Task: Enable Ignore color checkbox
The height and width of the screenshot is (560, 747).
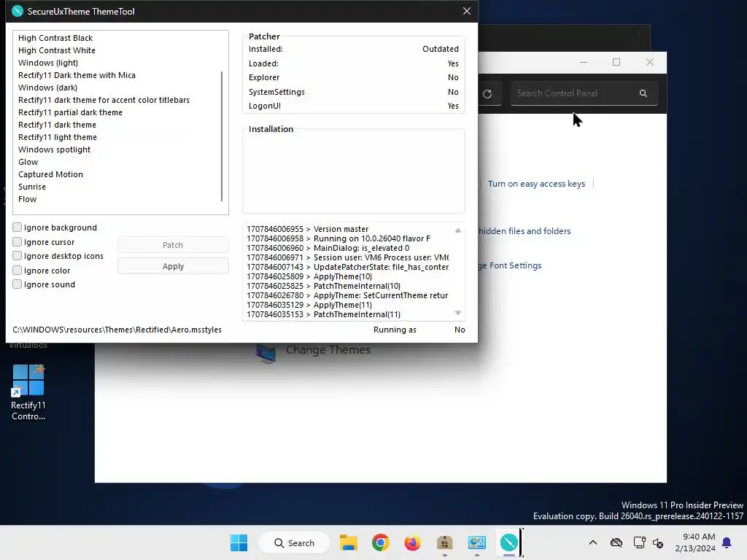Action: click(18, 270)
